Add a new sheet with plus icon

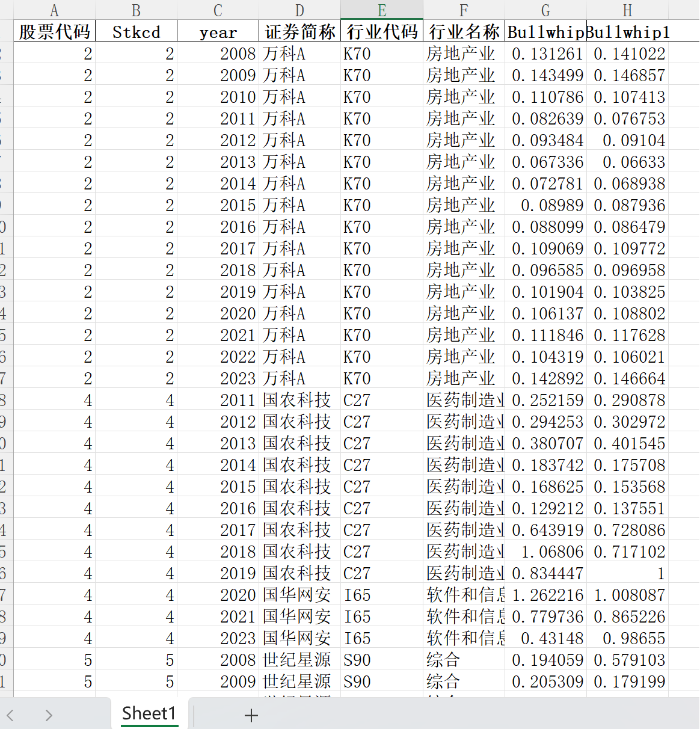(x=251, y=715)
